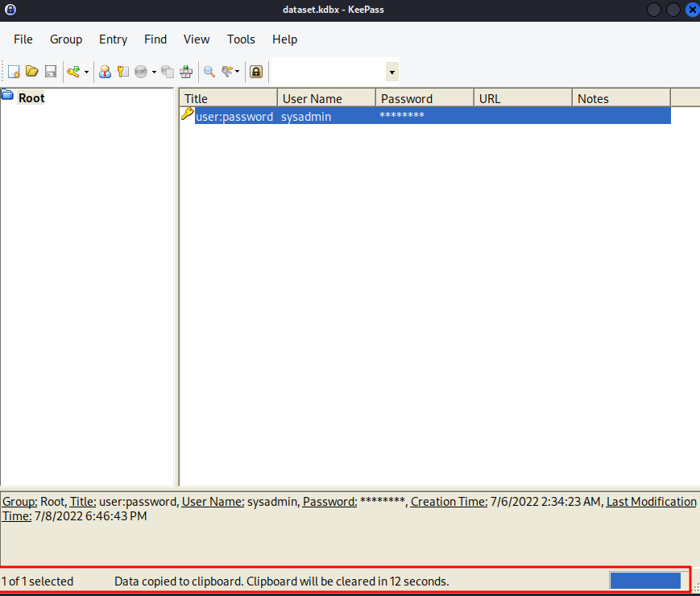Click the Perform Auto-Type icon
This screenshot has height=596, width=700.
(186, 72)
